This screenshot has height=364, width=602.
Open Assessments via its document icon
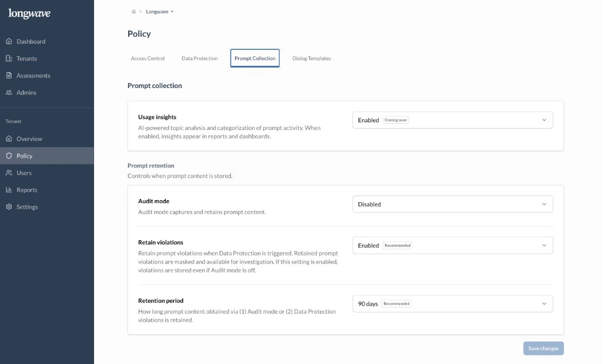pos(8,75)
